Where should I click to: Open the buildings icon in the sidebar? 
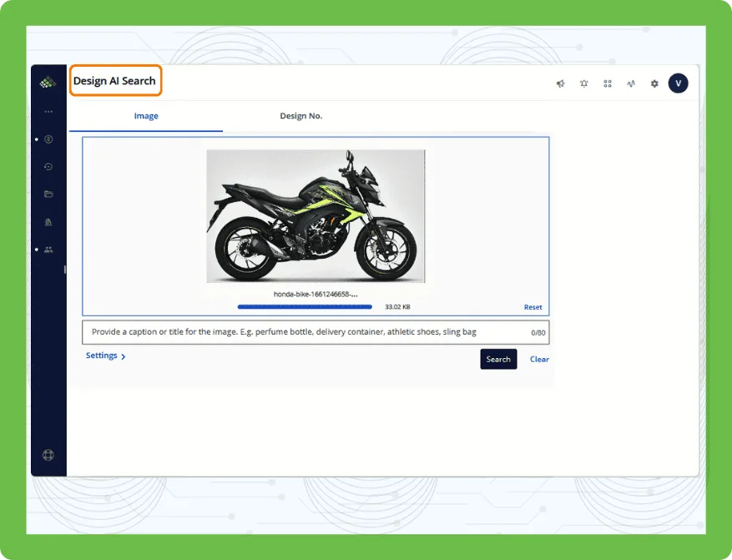[x=48, y=222]
